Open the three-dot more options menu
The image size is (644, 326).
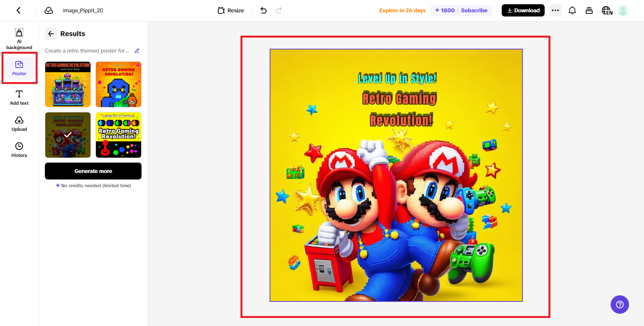(555, 10)
